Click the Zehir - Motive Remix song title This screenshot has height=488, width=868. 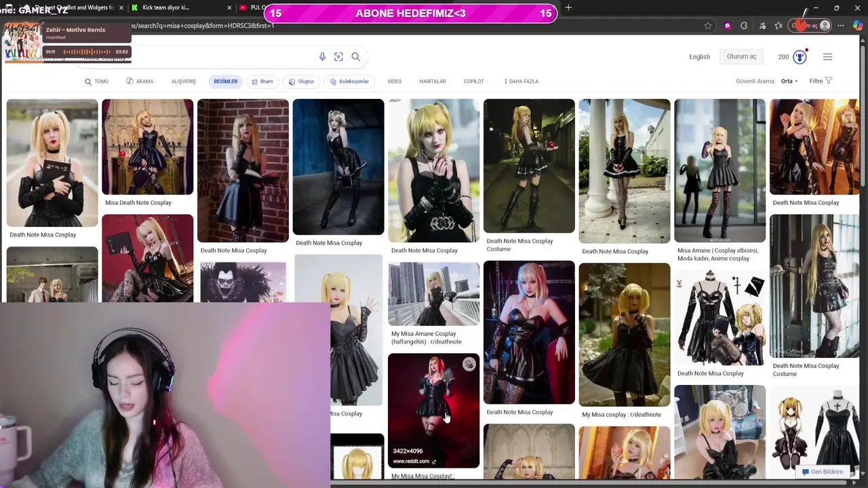click(76, 30)
